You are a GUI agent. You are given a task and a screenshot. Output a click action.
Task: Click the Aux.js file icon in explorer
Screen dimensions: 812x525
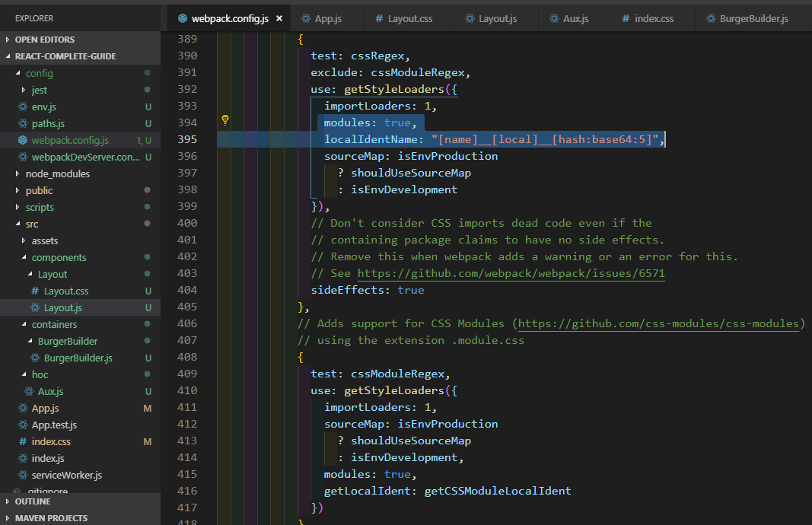[29, 391]
